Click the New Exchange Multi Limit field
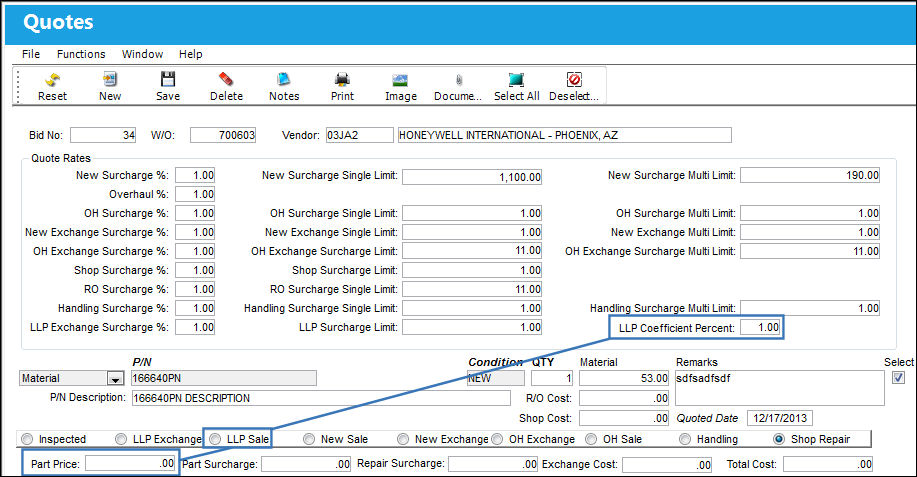The height and width of the screenshot is (477, 917). click(810, 232)
